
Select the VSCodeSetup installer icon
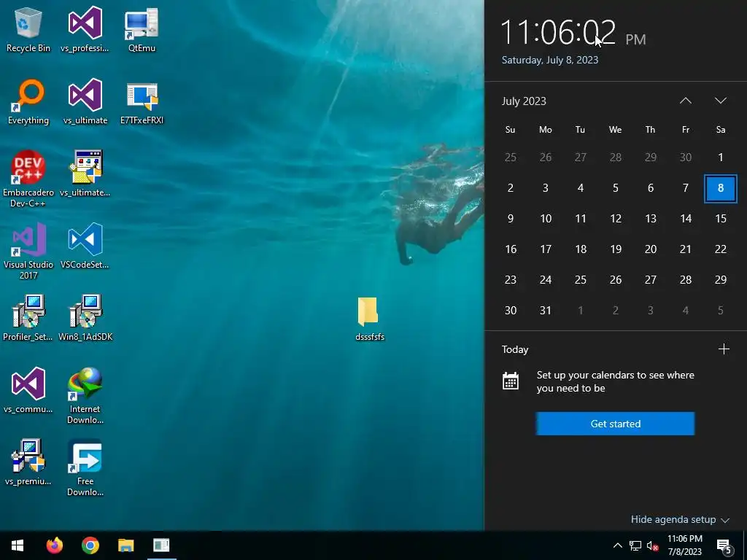point(85,246)
